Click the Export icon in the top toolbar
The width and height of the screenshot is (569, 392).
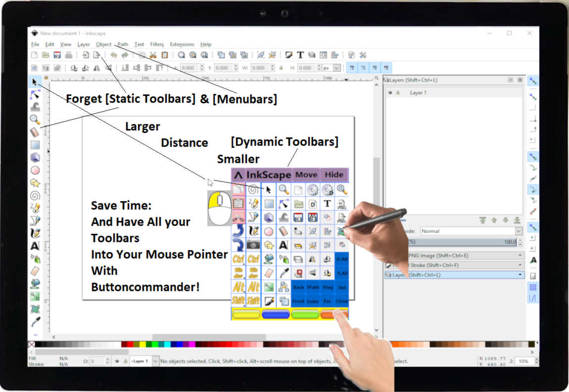tap(96, 55)
